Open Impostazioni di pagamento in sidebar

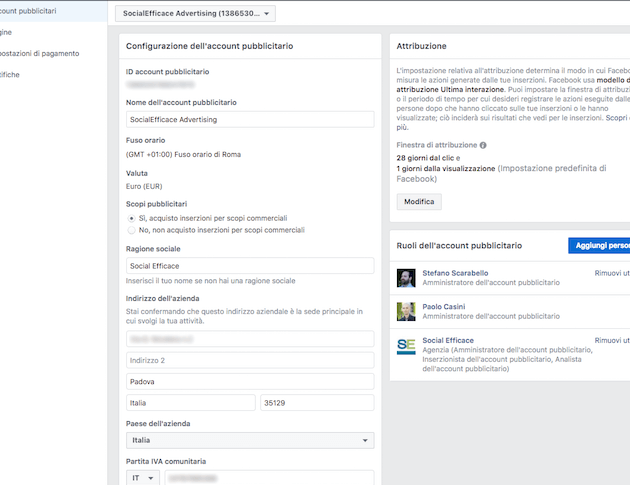click(39, 53)
